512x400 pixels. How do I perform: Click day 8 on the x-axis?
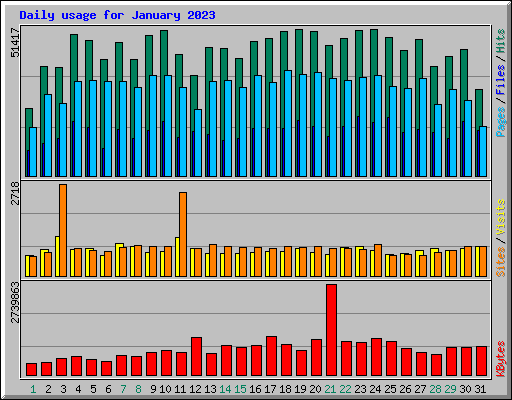click(x=138, y=389)
